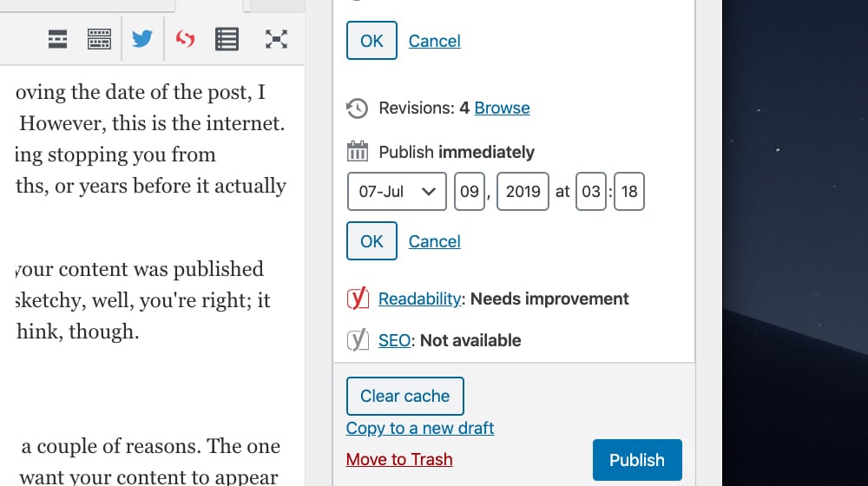Move the post to Trash

pyautogui.click(x=399, y=459)
